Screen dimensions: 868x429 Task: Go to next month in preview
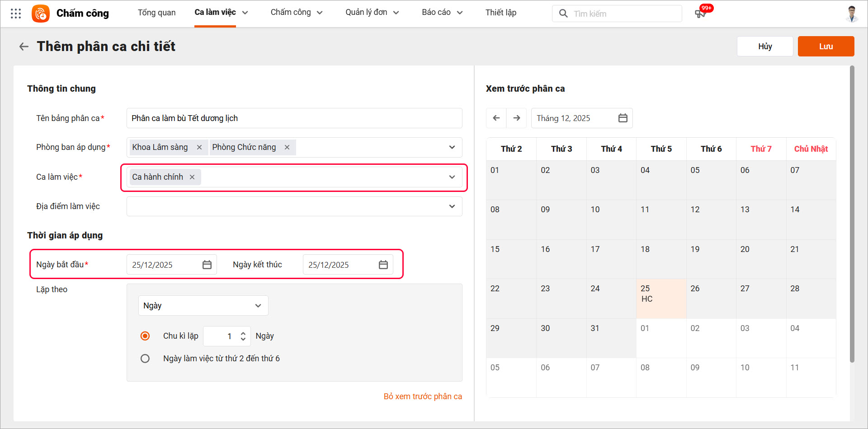click(x=517, y=118)
